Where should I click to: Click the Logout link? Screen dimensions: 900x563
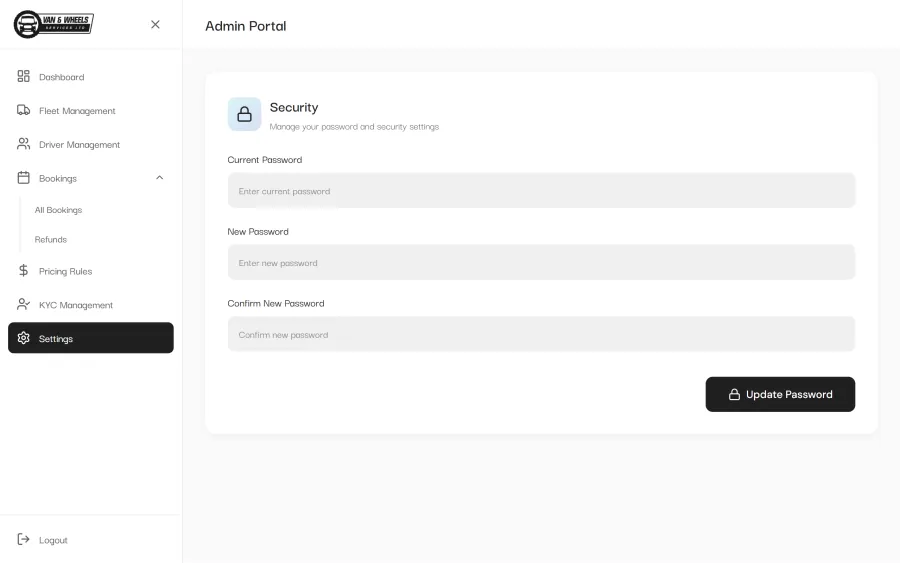(53, 540)
